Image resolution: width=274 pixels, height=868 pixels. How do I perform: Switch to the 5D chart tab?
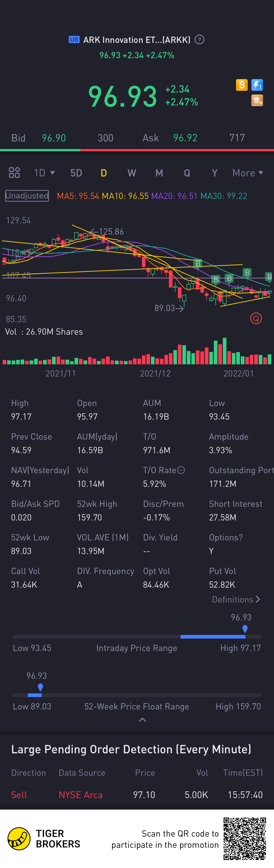click(x=76, y=173)
